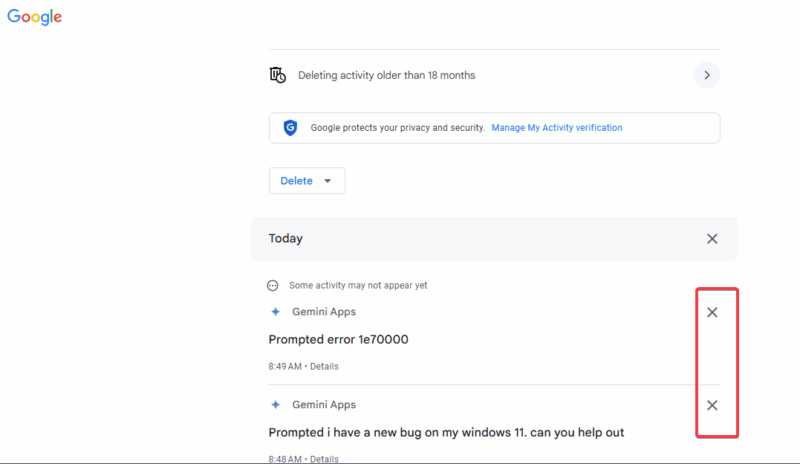
Task: Open Details for the 8:49 AM activity
Action: click(x=324, y=367)
